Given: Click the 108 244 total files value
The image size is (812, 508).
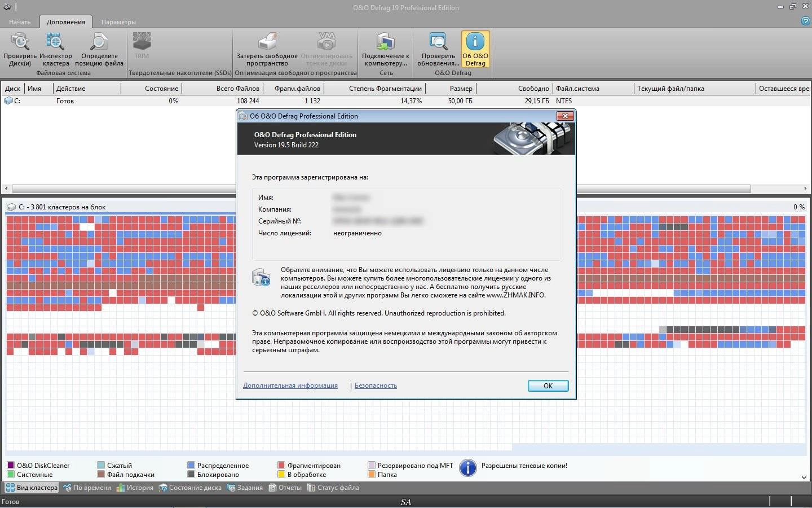Looking at the screenshot, I should [248, 101].
